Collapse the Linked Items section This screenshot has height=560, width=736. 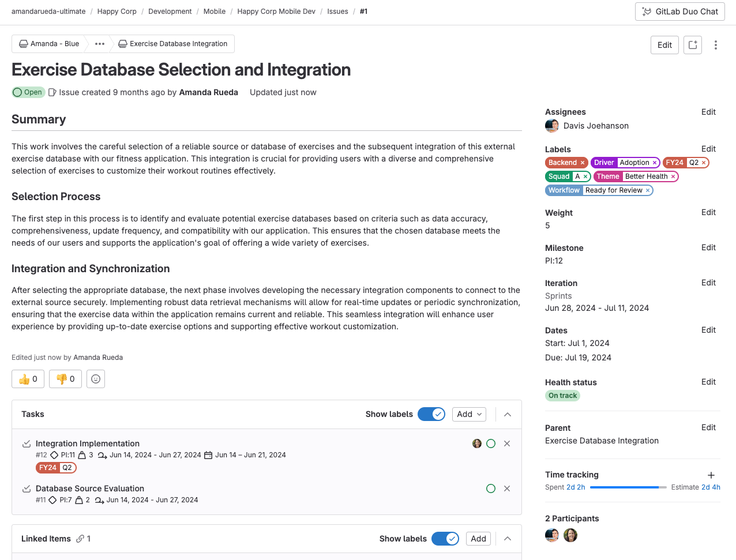point(508,539)
